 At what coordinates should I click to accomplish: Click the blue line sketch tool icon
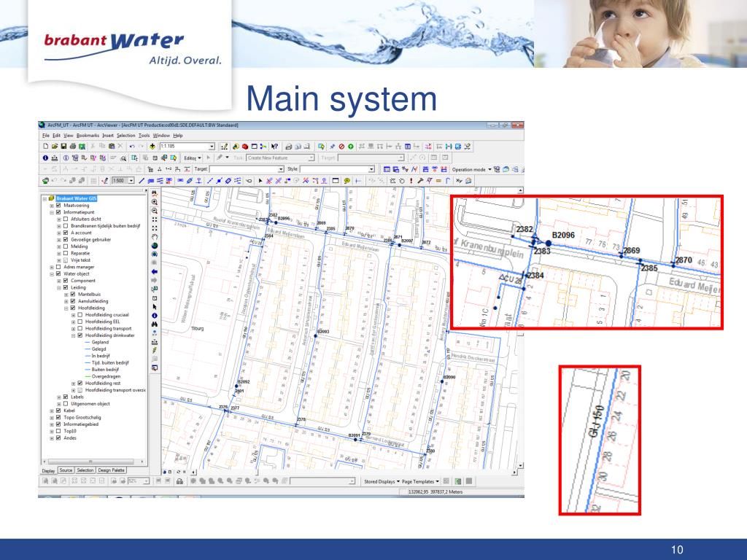[x=142, y=181]
